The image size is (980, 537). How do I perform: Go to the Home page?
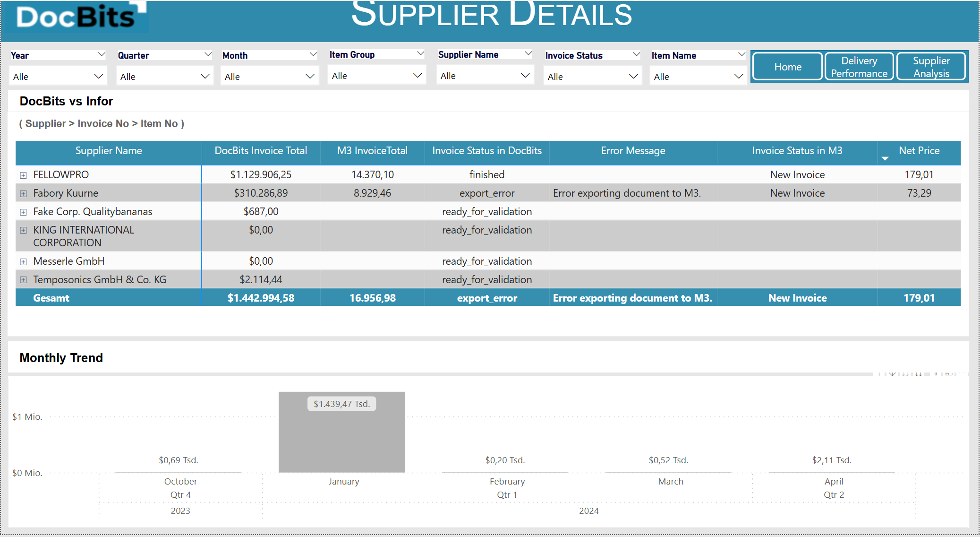point(787,67)
